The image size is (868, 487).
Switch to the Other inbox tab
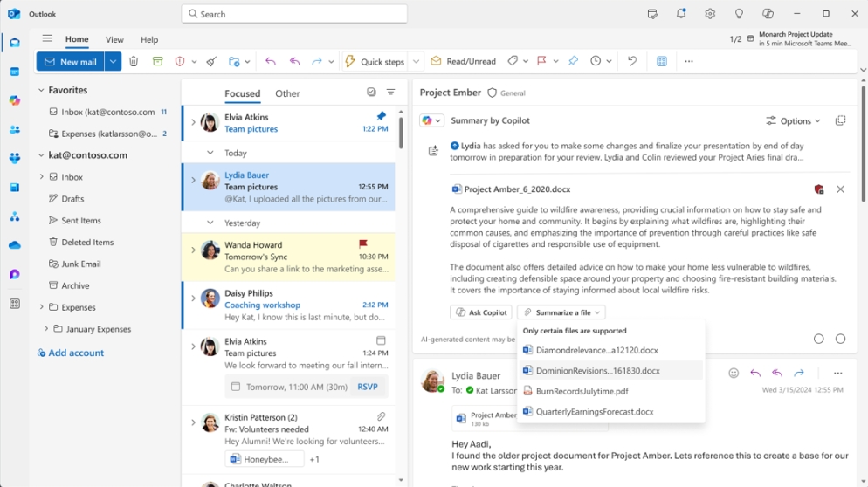(x=287, y=93)
